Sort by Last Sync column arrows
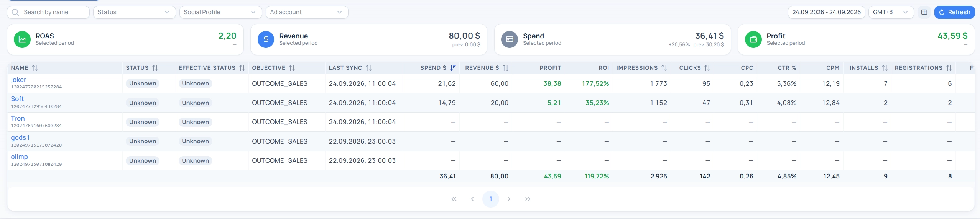The image size is (980, 219). [x=369, y=68]
